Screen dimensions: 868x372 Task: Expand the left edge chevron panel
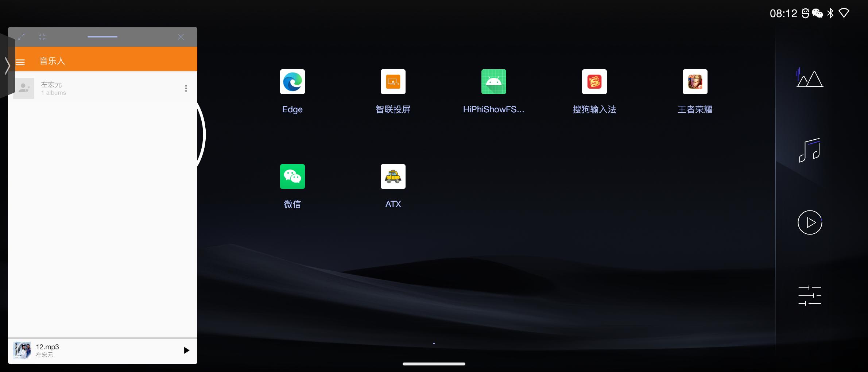[7, 66]
